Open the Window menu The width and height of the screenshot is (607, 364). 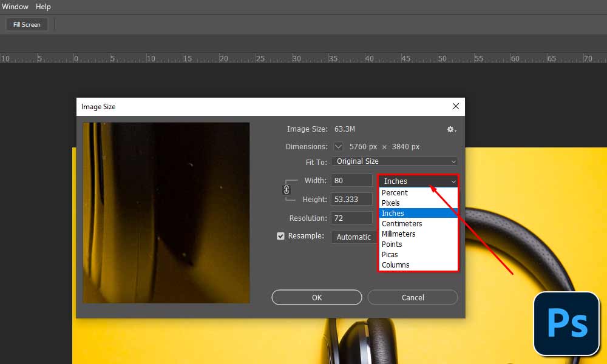pyautogui.click(x=15, y=7)
